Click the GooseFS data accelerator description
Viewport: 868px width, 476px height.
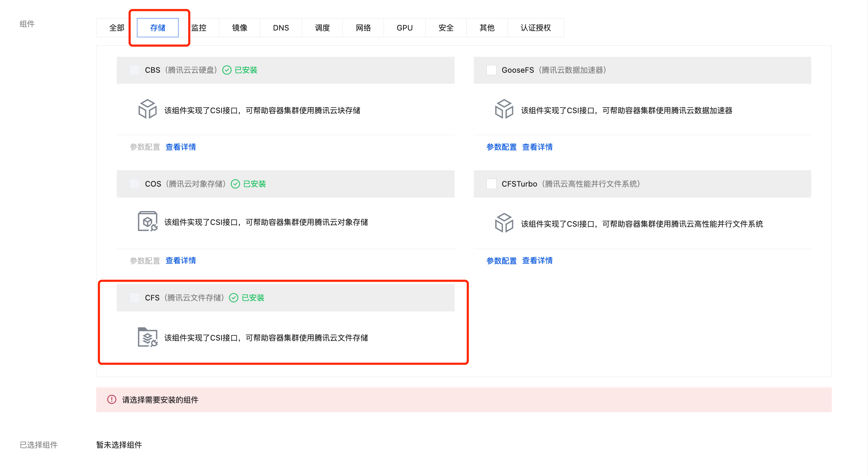click(627, 110)
